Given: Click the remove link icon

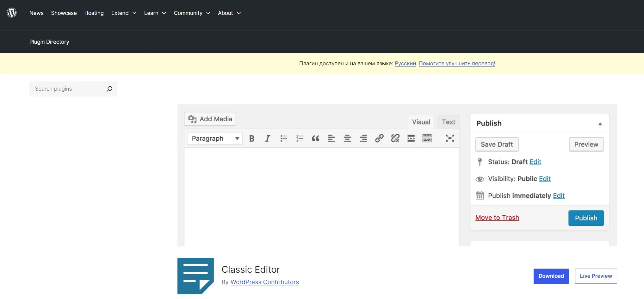Looking at the screenshot, I should pos(395,138).
